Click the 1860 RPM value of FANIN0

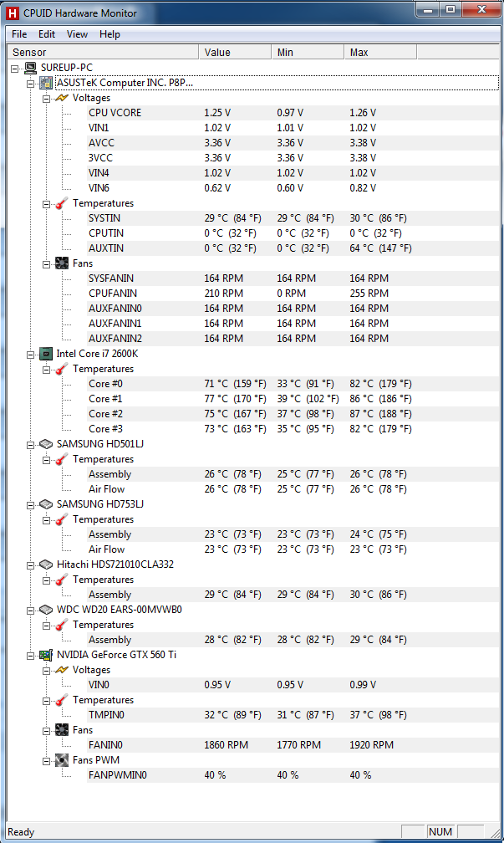[227, 745]
